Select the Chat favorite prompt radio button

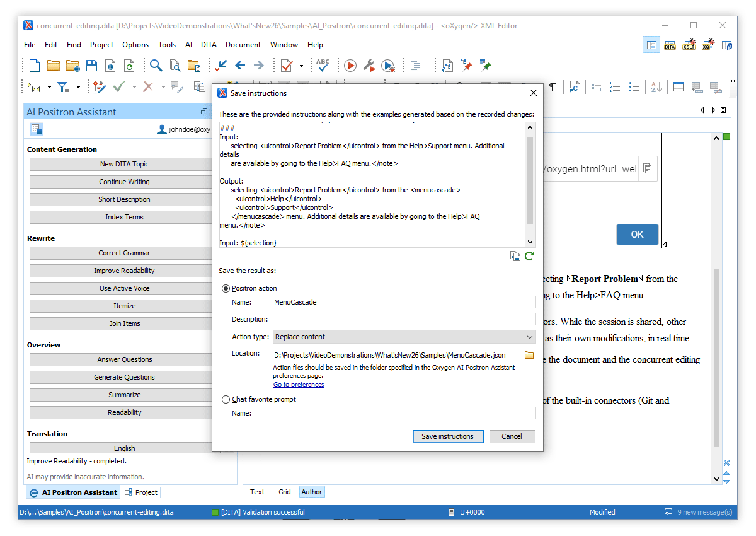pyautogui.click(x=226, y=399)
